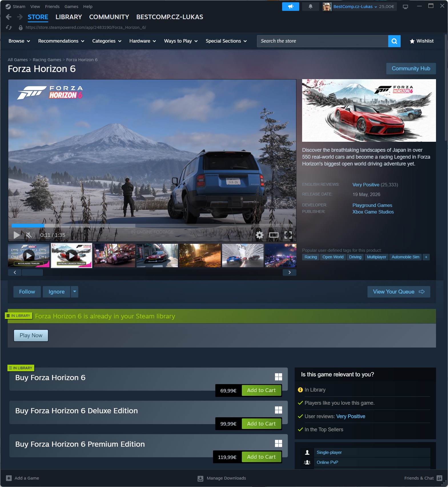Click the Add a Game plus icon

(9, 478)
